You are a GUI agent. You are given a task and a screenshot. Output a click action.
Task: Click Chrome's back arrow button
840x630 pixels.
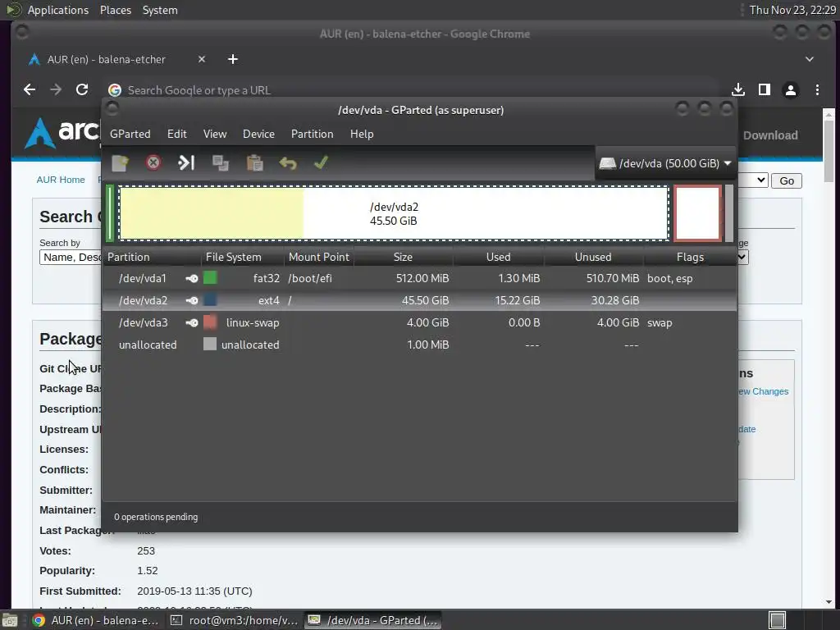(x=30, y=89)
